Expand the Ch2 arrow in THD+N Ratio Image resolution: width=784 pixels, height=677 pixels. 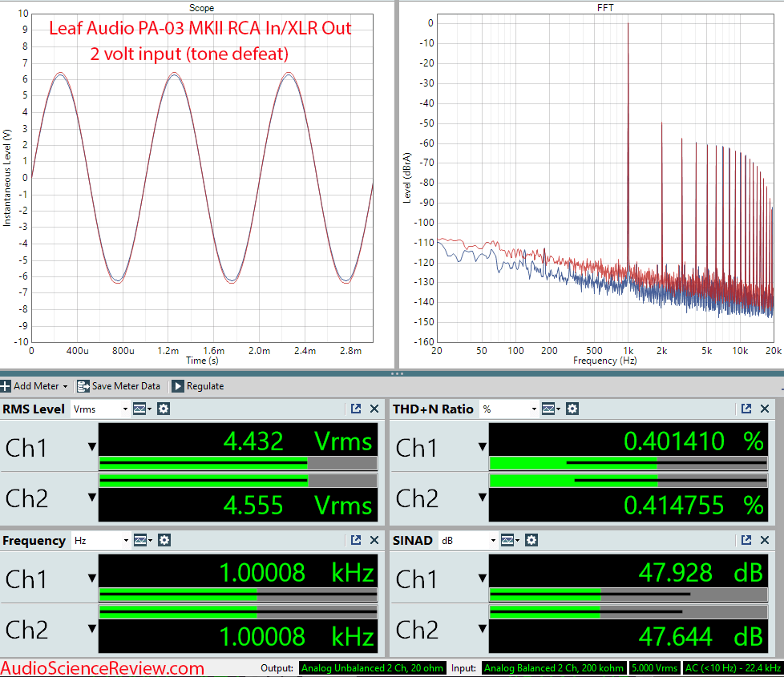point(483,497)
